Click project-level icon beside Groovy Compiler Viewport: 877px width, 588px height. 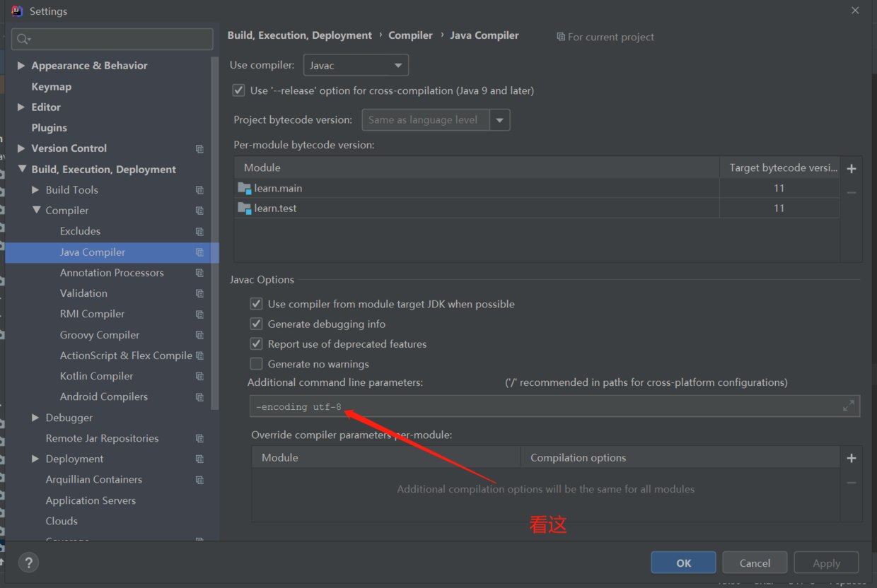click(x=199, y=335)
